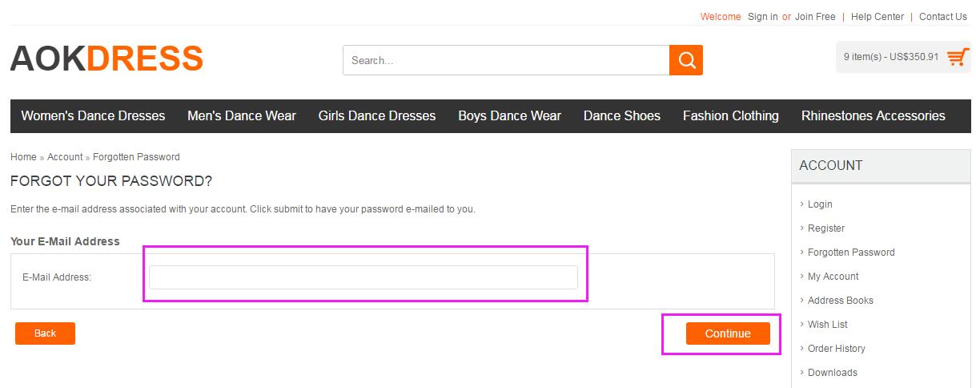Click the Contact Us link
Viewport: 980px width, 388px height.
(x=943, y=17)
